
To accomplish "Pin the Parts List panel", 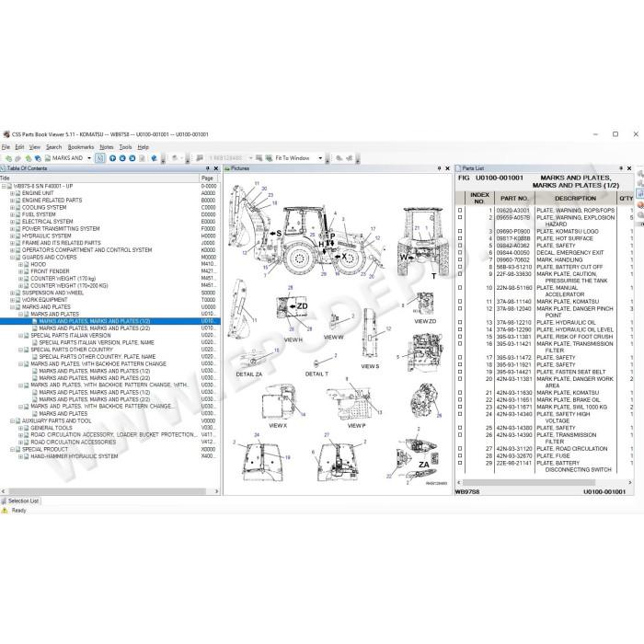I will click(621, 168).
